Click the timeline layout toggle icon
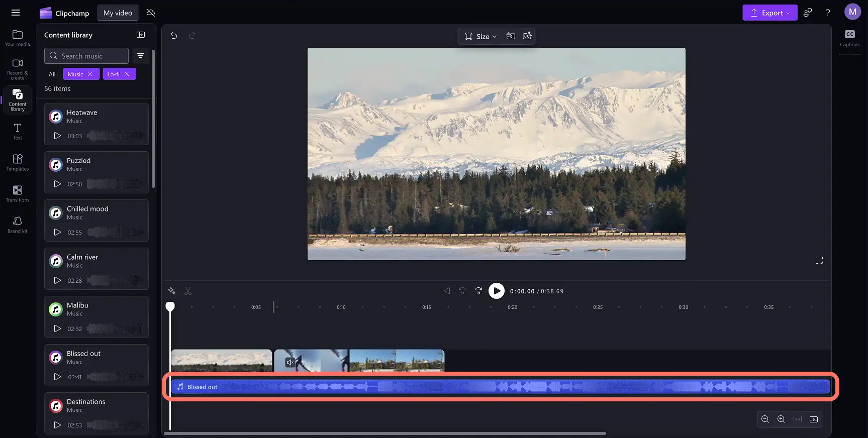Viewport: 868px width, 438px height. pos(814,419)
